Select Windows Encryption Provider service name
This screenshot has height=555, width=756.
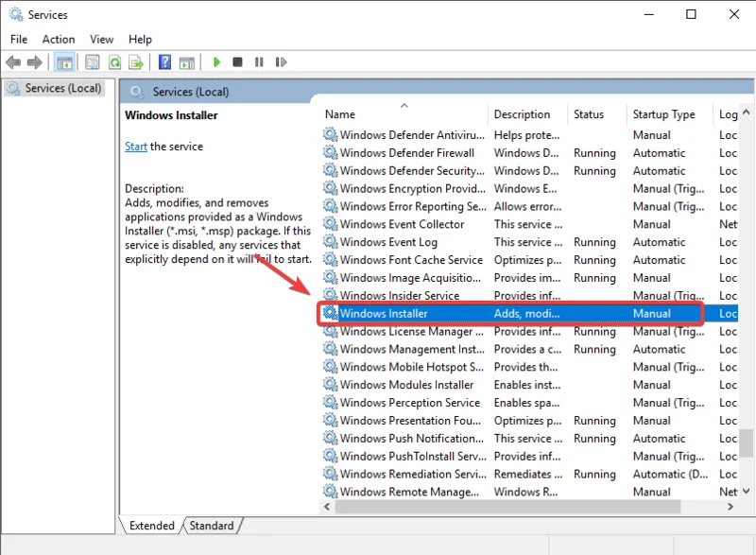coord(413,188)
